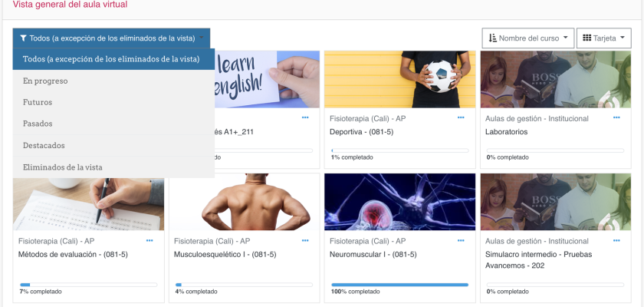
Task: Collapse the Todos filter dropdown button
Action: [x=111, y=38]
